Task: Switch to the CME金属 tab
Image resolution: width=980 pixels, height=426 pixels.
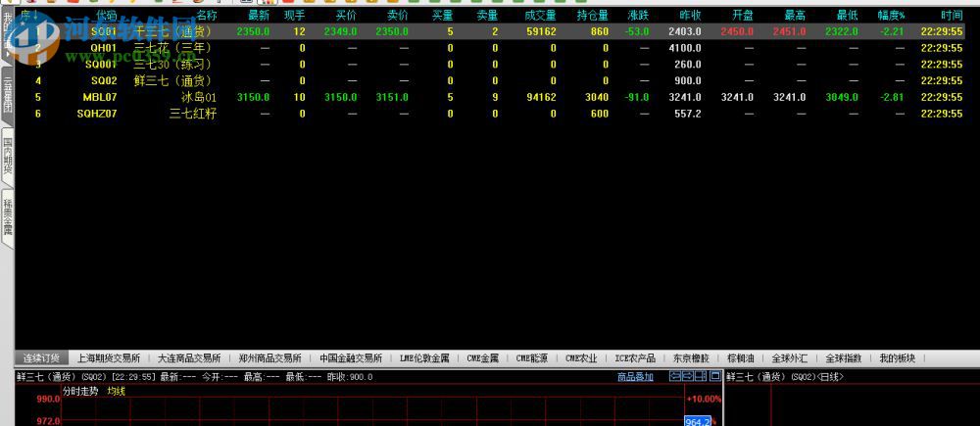Action: point(482,358)
